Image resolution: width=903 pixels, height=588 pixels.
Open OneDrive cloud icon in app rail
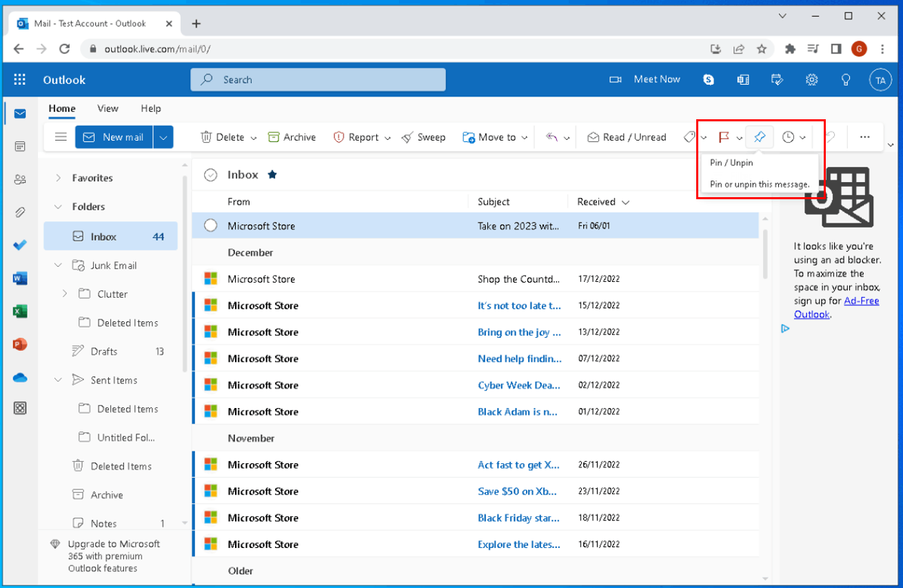coord(20,377)
